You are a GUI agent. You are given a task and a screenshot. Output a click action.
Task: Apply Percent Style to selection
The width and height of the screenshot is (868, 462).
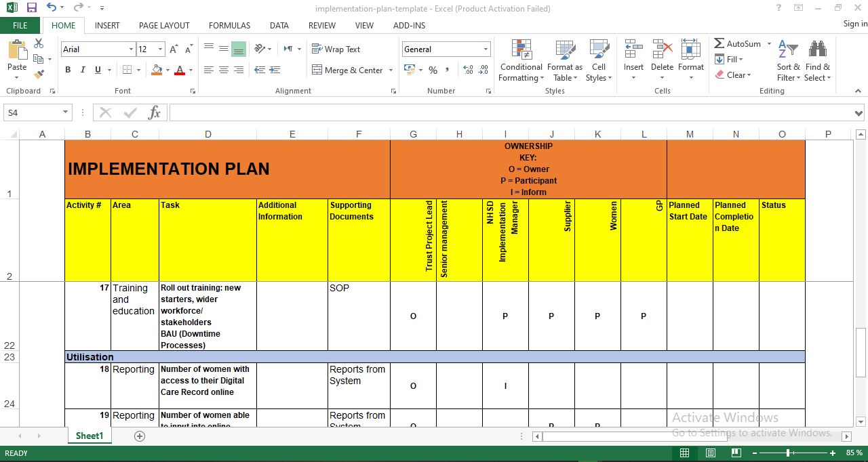[432, 70]
